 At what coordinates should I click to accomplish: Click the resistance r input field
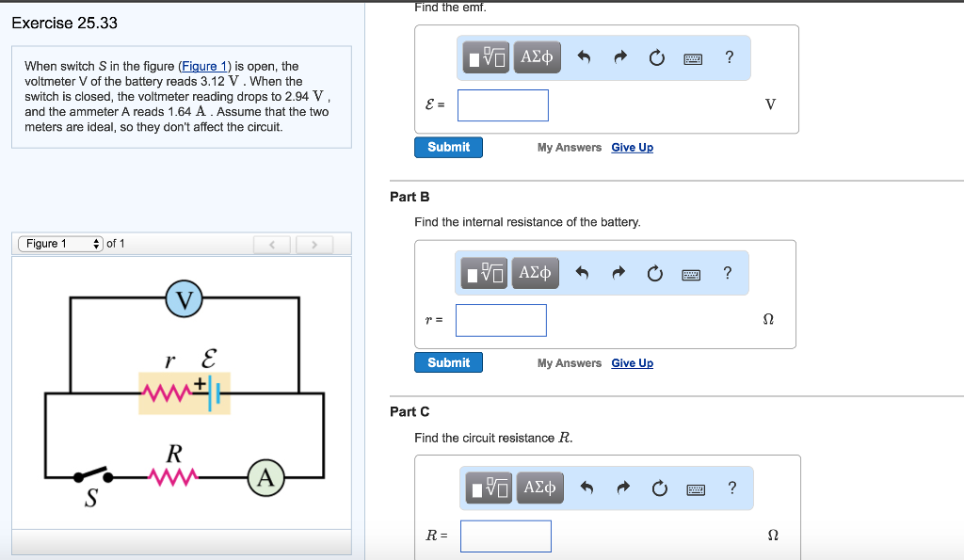click(x=501, y=320)
